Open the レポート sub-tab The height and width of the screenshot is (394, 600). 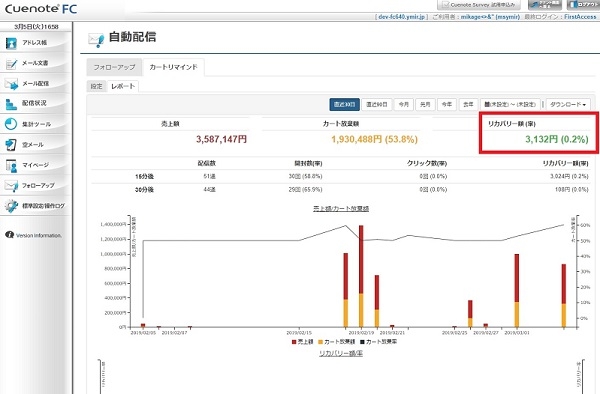coord(123,86)
